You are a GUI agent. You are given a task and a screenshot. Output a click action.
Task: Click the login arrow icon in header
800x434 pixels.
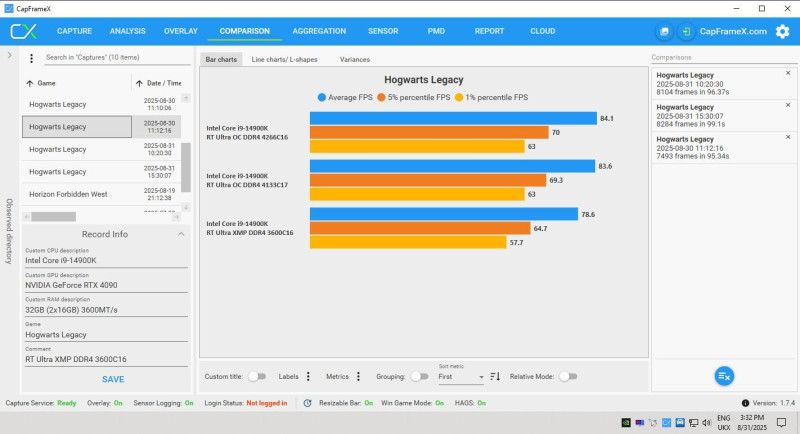click(x=686, y=32)
